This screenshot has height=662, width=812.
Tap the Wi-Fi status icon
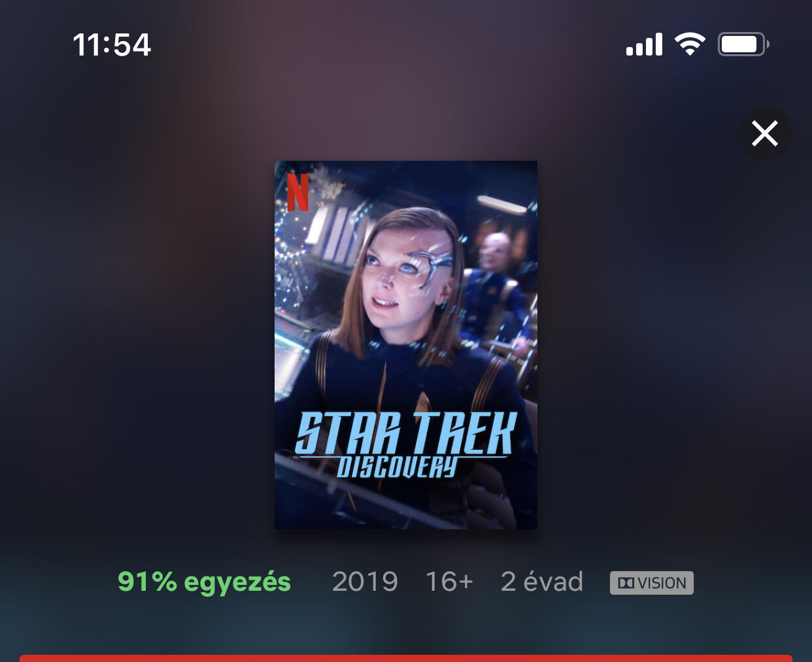point(690,44)
